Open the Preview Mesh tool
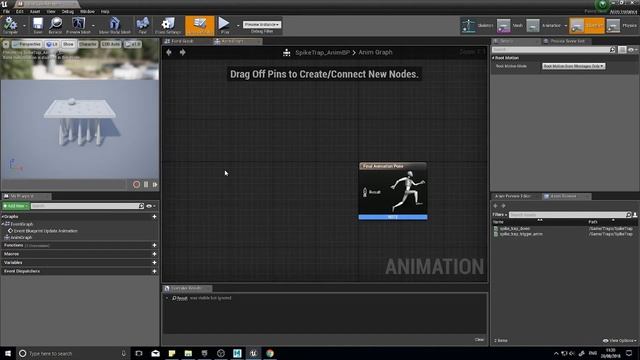This screenshot has height=360, width=640. [x=78, y=24]
